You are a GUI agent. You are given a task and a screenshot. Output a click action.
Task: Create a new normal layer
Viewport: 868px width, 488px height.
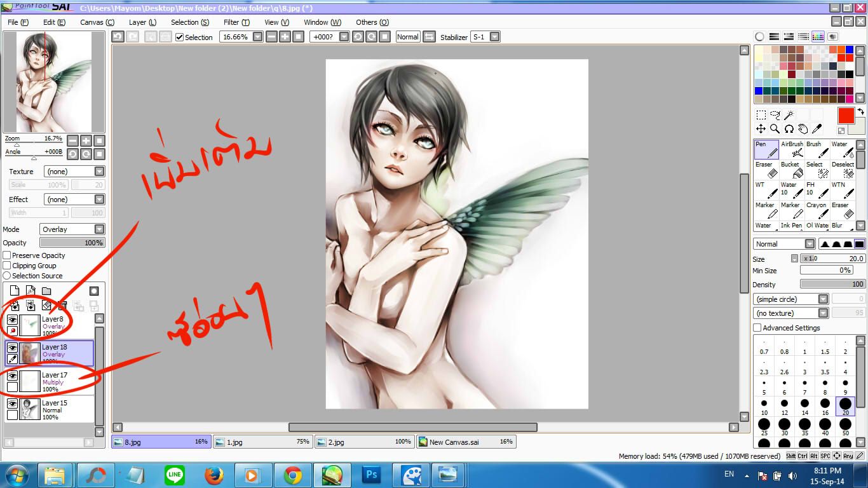point(15,291)
